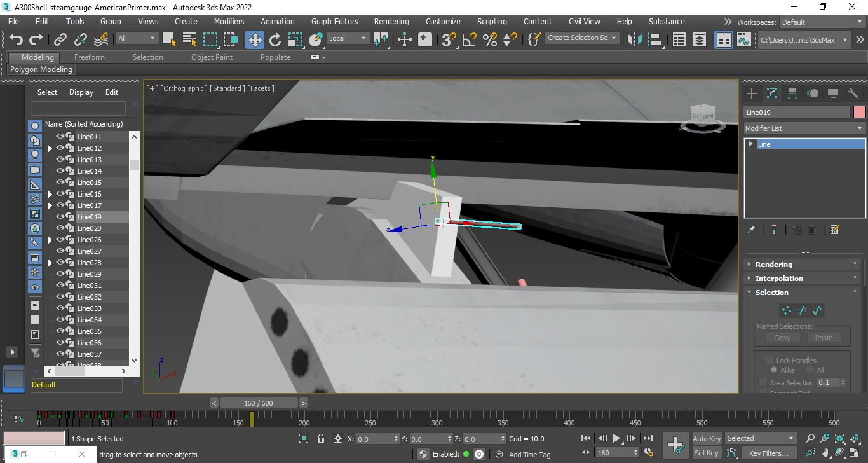
Task: Open the Utilities wrench tab
Action: (x=853, y=93)
